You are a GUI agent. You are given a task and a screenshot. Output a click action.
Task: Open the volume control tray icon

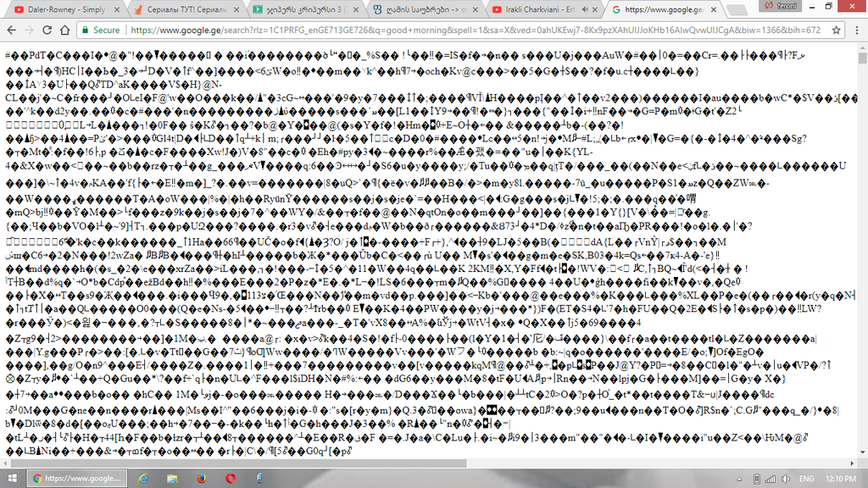786,479
